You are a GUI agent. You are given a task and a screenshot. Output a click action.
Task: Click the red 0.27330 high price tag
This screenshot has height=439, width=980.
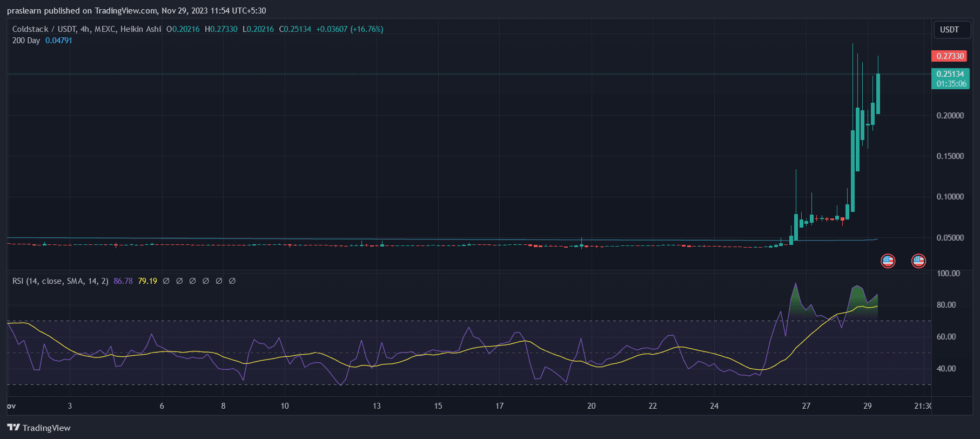(950, 56)
